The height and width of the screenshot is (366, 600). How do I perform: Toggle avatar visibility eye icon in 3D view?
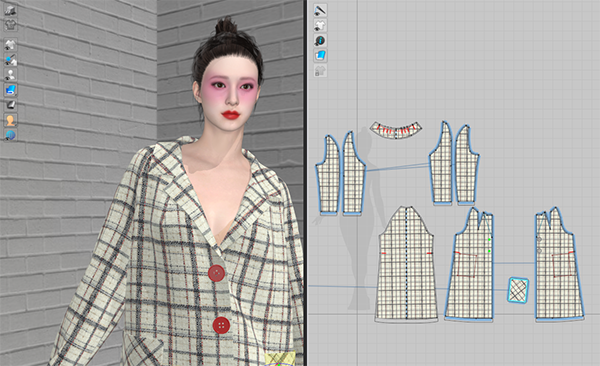pos(11,75)
